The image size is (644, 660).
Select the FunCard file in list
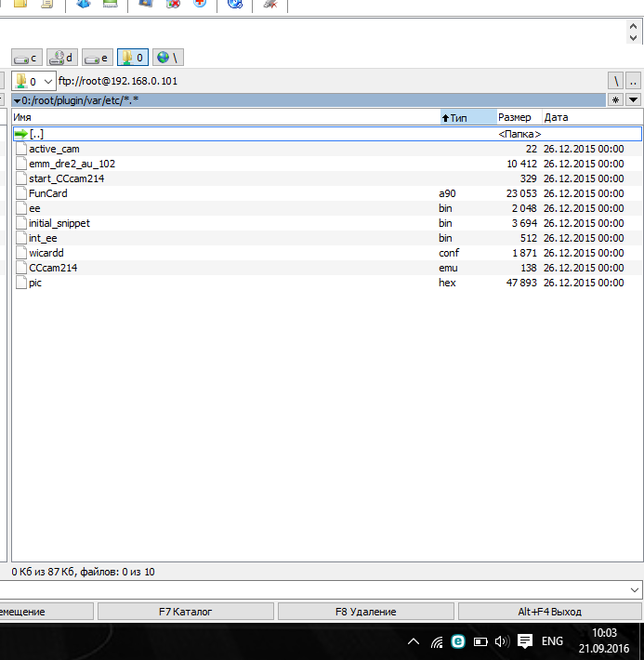[x=47, y=193]
